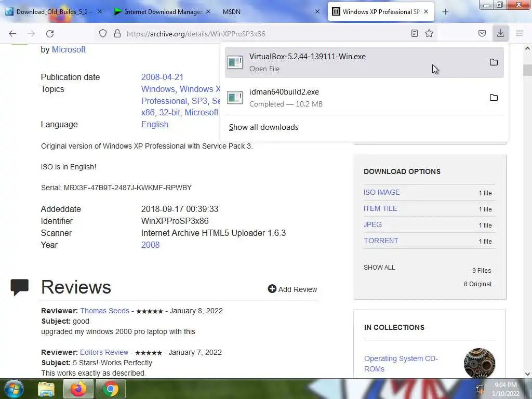Open Thomas Seeds reviewer profile

pos(105,311)
